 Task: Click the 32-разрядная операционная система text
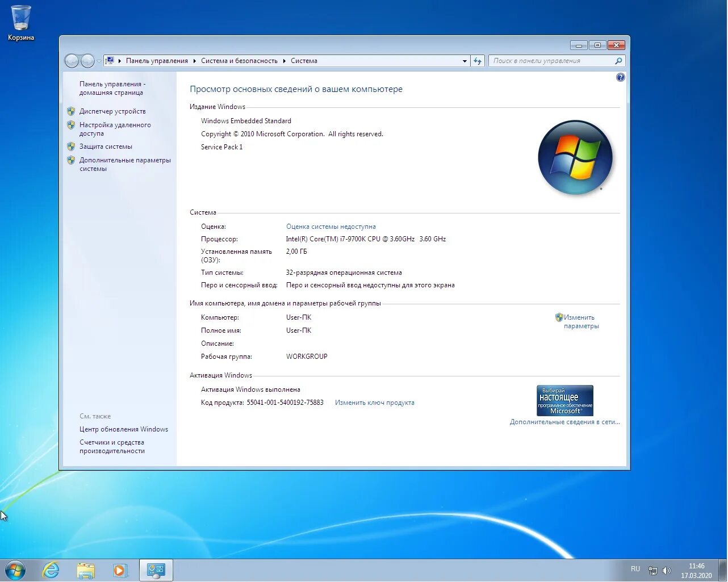[x=344, y=273]
